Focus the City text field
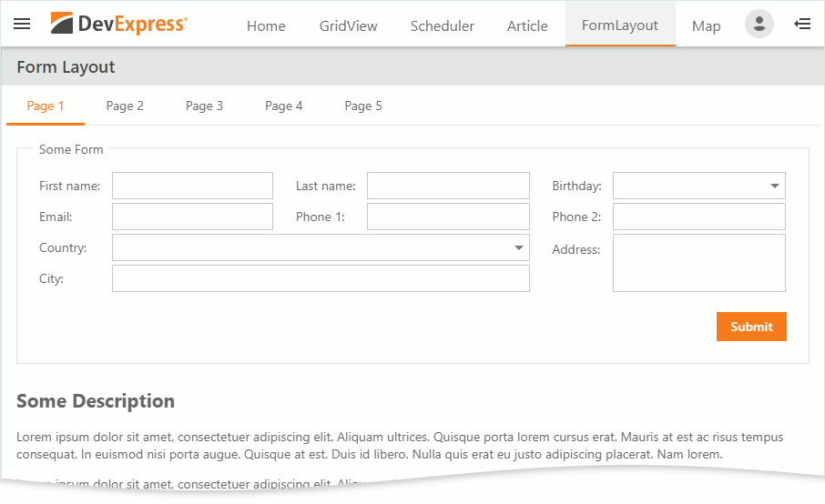 coord(321,278)
